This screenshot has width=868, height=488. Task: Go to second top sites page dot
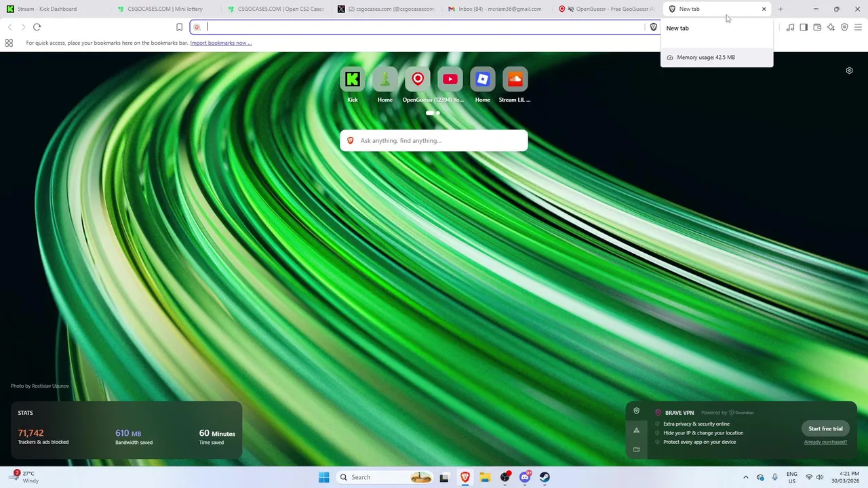pyautogui.click(x=438, y=113)
